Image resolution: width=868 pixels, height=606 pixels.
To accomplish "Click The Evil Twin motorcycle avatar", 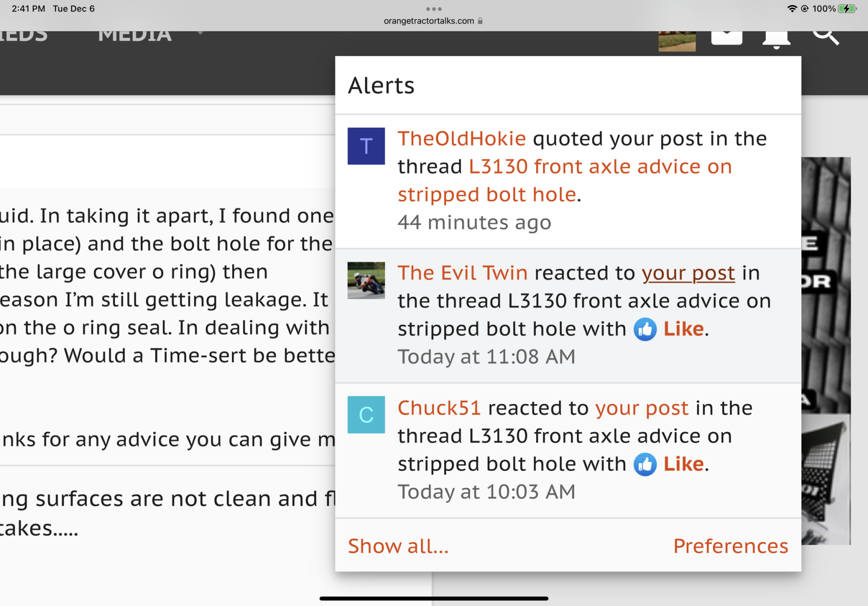I will click(366, 280).
